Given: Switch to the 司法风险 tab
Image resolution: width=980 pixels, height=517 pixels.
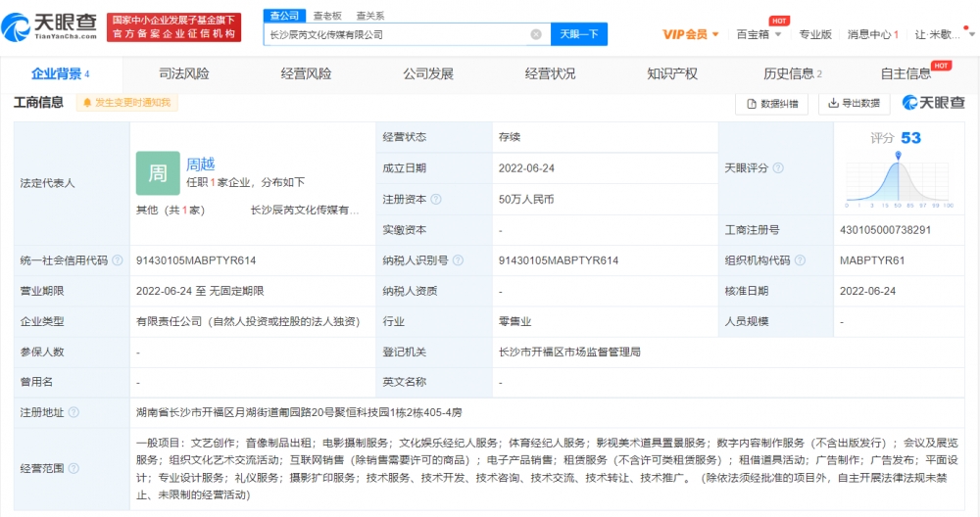Looking at the screenshot, I should point(184,73).
